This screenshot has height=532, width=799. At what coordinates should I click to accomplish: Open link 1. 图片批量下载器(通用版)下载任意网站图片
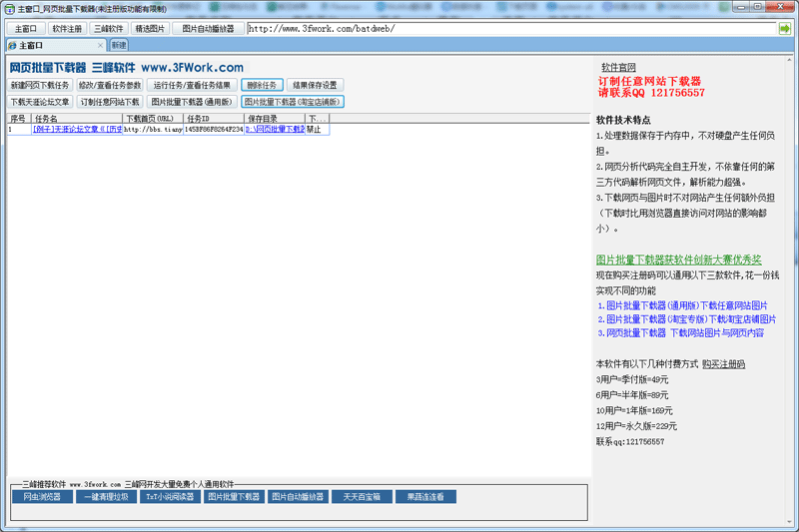683,305
